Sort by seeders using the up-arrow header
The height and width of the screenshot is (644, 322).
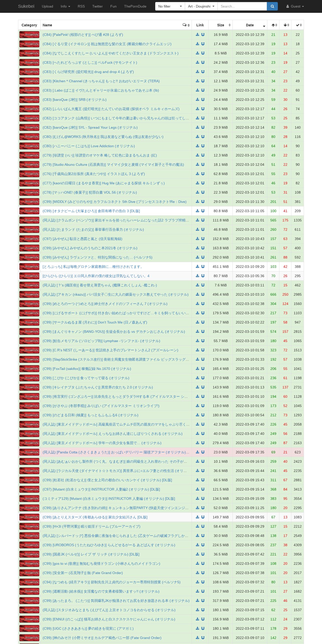point(273,25)
